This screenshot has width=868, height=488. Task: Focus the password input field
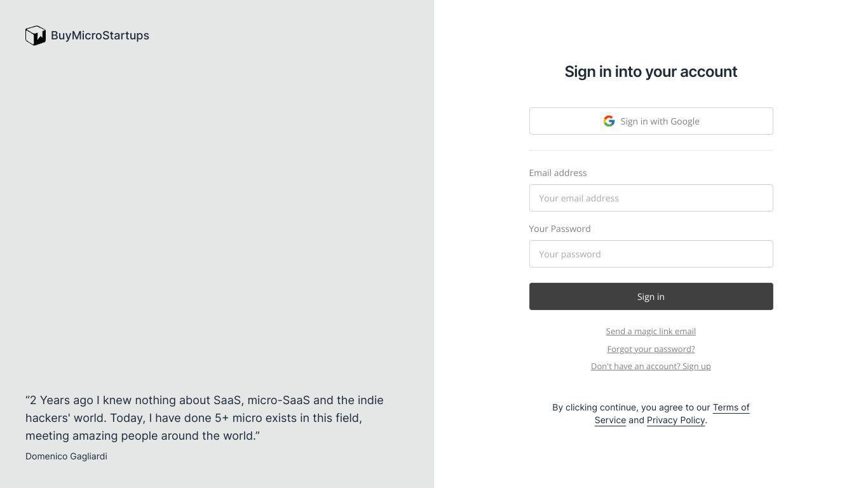[x=651, y=254]
